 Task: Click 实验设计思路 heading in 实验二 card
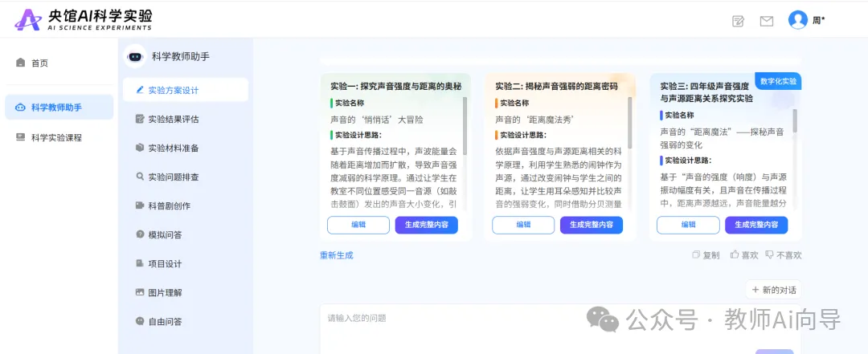pos(523,135)
